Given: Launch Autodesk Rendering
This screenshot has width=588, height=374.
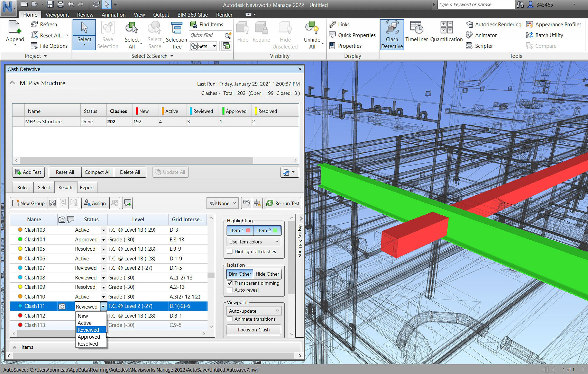Looking at the screenshot, I should 494,24.
